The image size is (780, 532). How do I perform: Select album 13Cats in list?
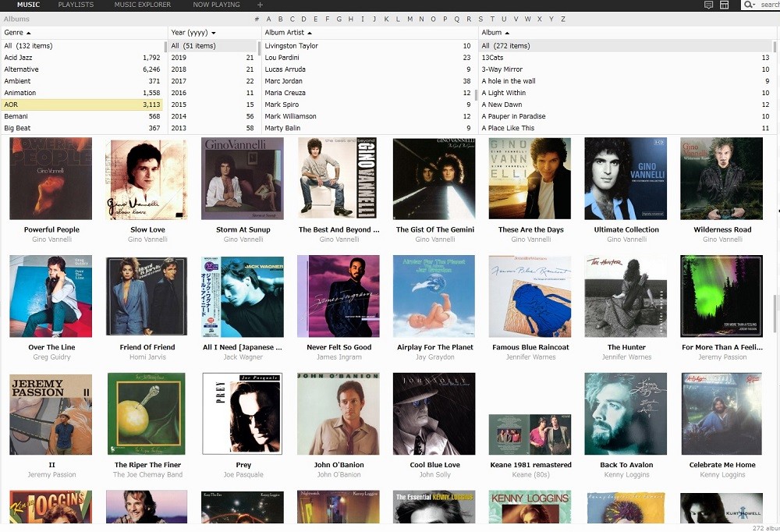tap(626, 57)
